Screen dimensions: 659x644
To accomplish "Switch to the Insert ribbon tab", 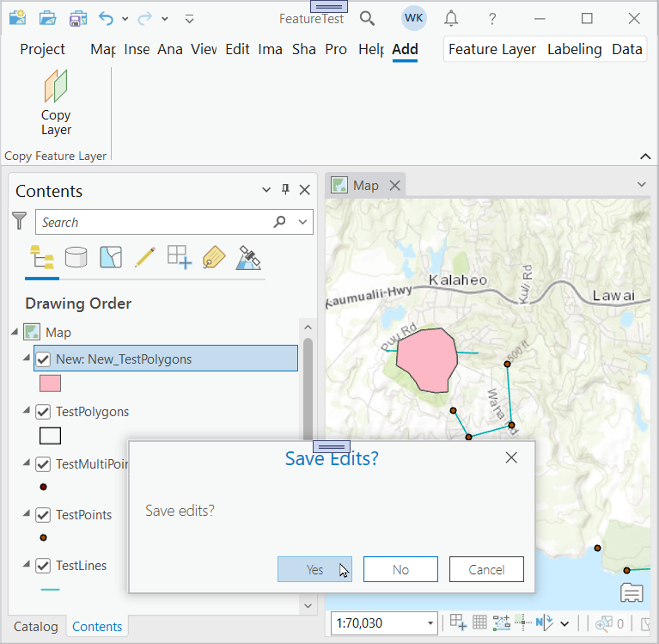I will click(137, 49).
